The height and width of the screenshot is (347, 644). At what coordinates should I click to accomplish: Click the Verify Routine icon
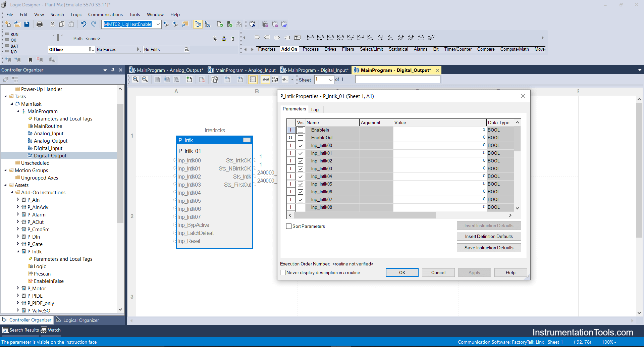pos(220,24)
